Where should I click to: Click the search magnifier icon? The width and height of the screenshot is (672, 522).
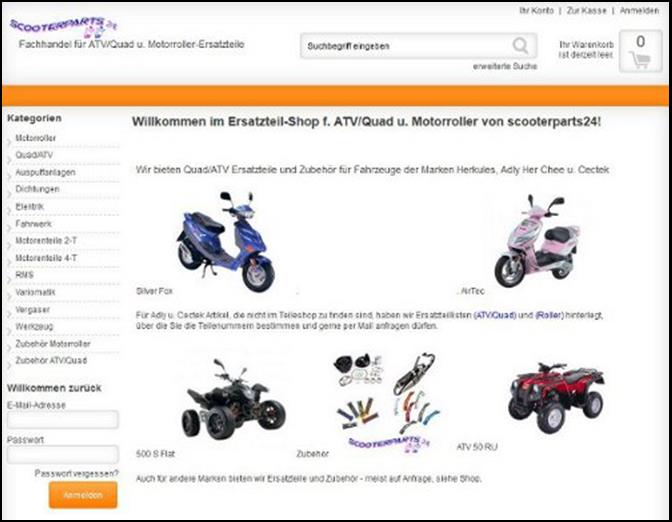pyautogui.click(x=520, y=45)
